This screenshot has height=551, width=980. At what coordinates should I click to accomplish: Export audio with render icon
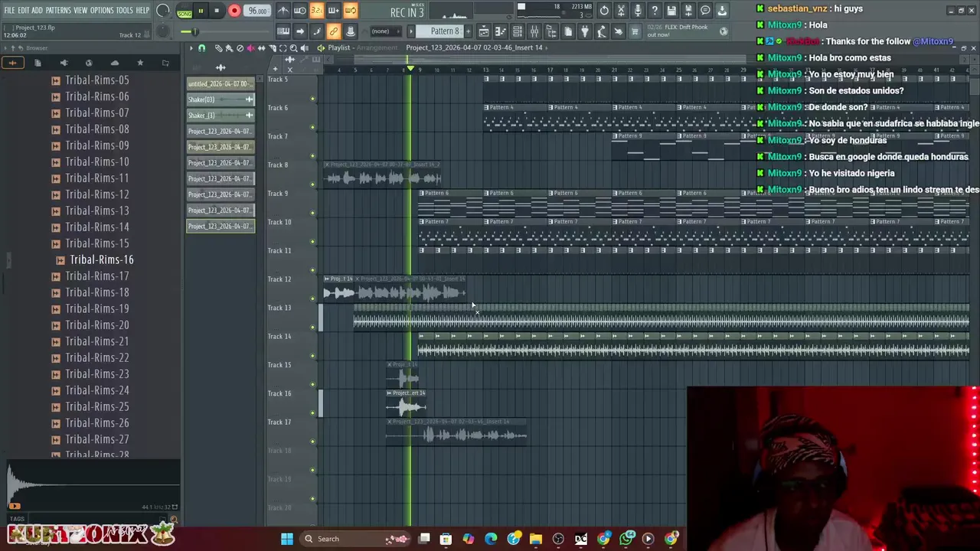(x=688, y=11)
